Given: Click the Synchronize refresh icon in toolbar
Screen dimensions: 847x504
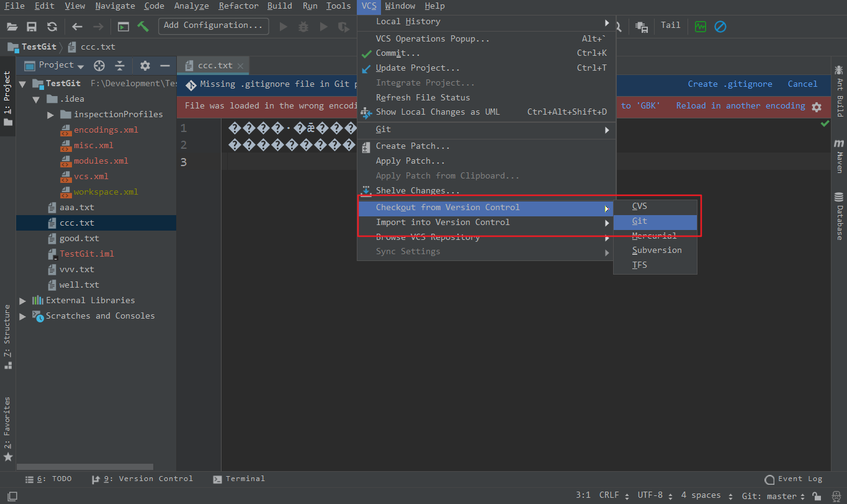Looking at the screenshot, I should [x=52, y=26].
